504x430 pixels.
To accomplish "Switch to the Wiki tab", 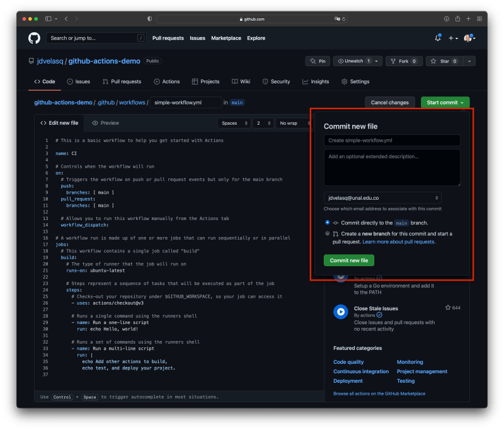I will coord(241,82).
